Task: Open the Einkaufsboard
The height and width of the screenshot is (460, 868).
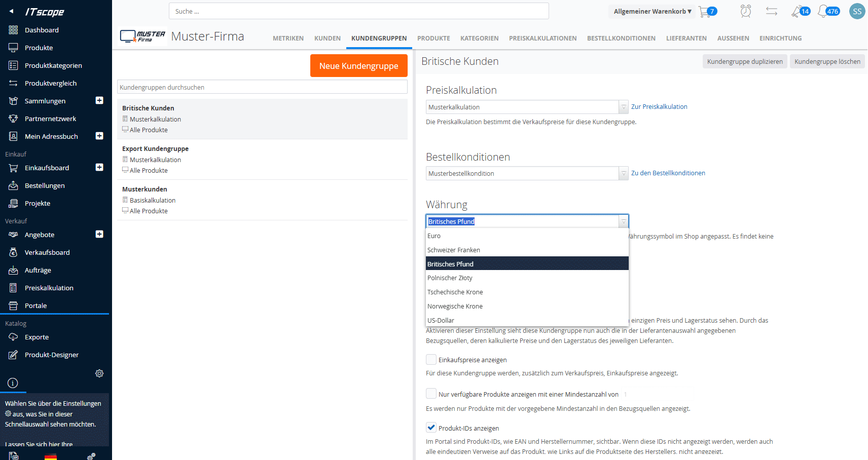Action: click(48, 168)
